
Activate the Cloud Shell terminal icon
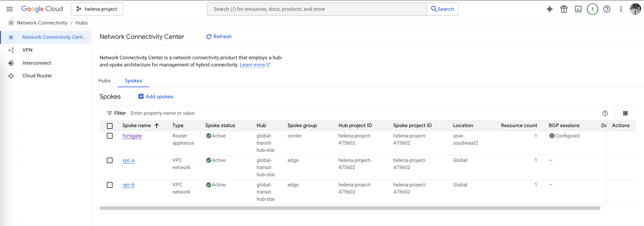coord(578,9)
